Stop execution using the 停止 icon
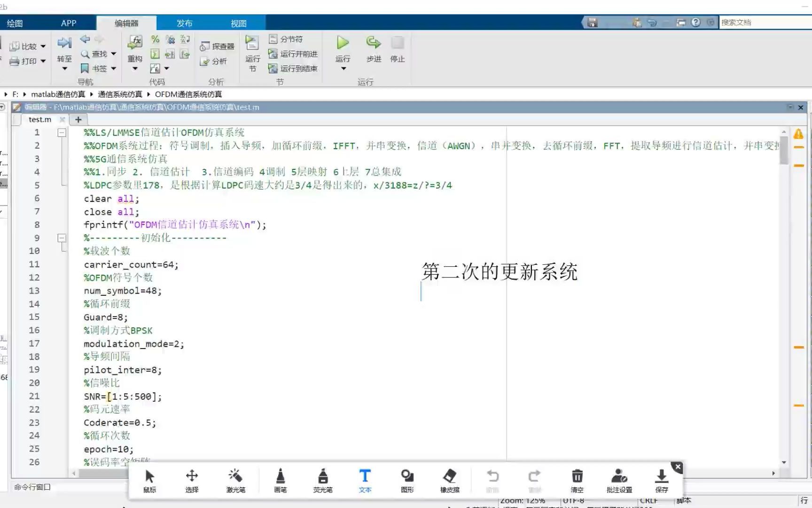 tap(397, 49)
